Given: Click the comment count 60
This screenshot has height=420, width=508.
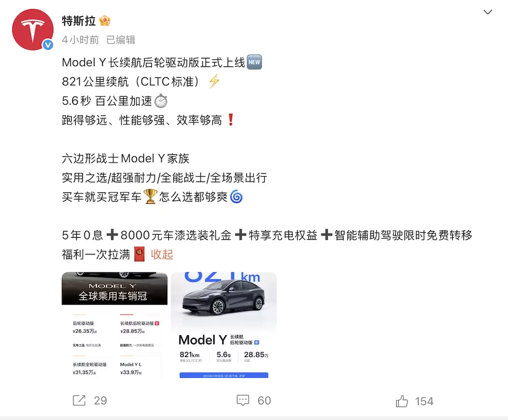Looking at the screenshot, I should pyautogui.click(x=264, y=401).
